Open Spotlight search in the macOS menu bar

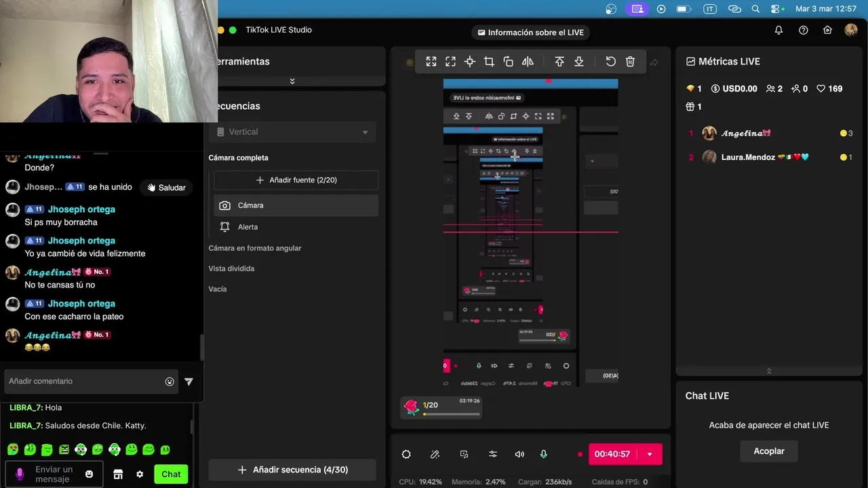point(756,9)
